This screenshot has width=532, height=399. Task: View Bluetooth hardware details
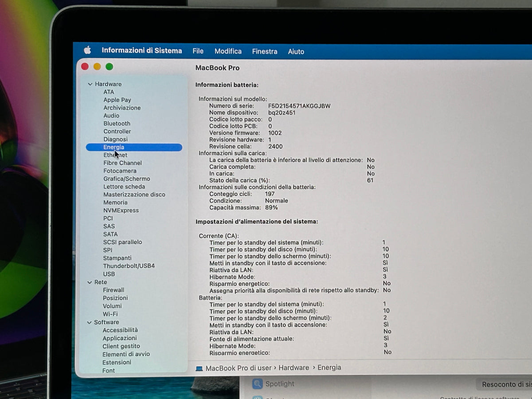[x=117, y=124]
